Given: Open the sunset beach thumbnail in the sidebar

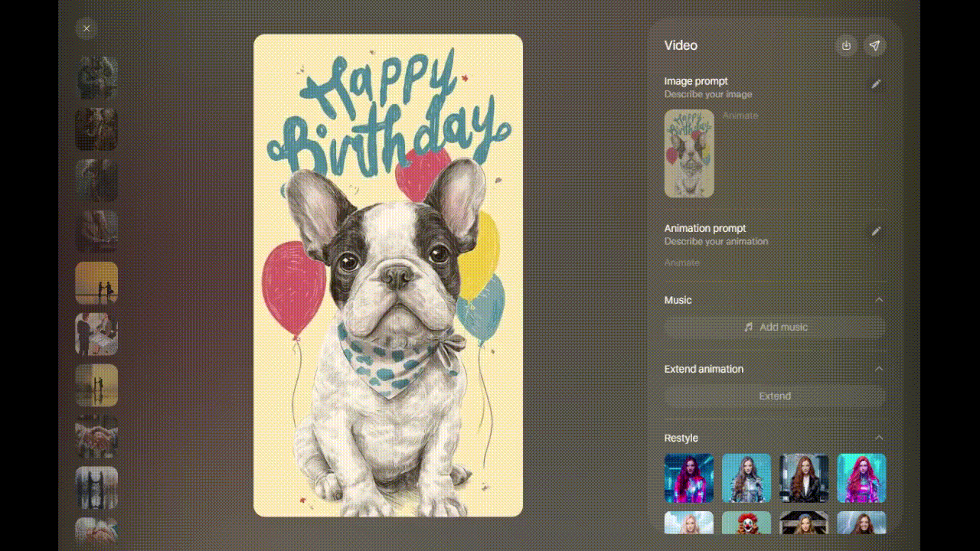Looking at the screenshot, I should 96,282.
